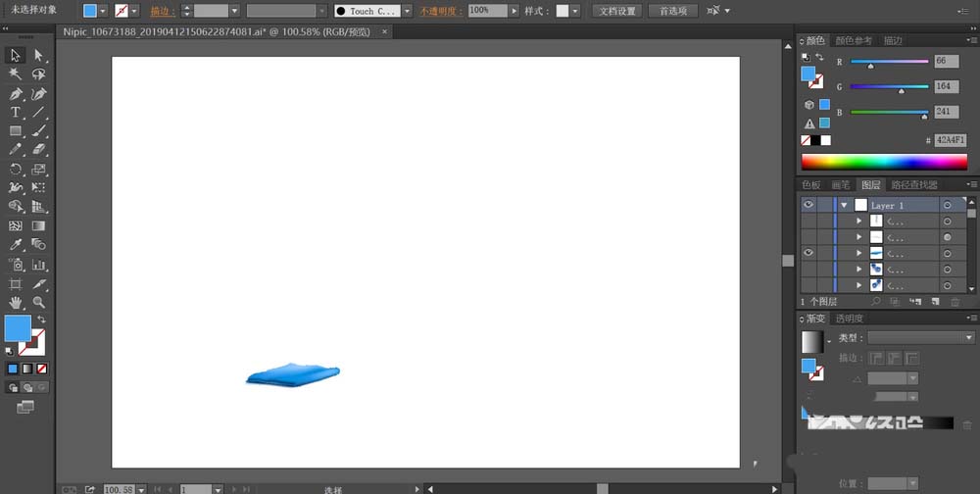Select the Scale tool
The height and width of the screenshot is (494, 980).
(x=39, y=169)
